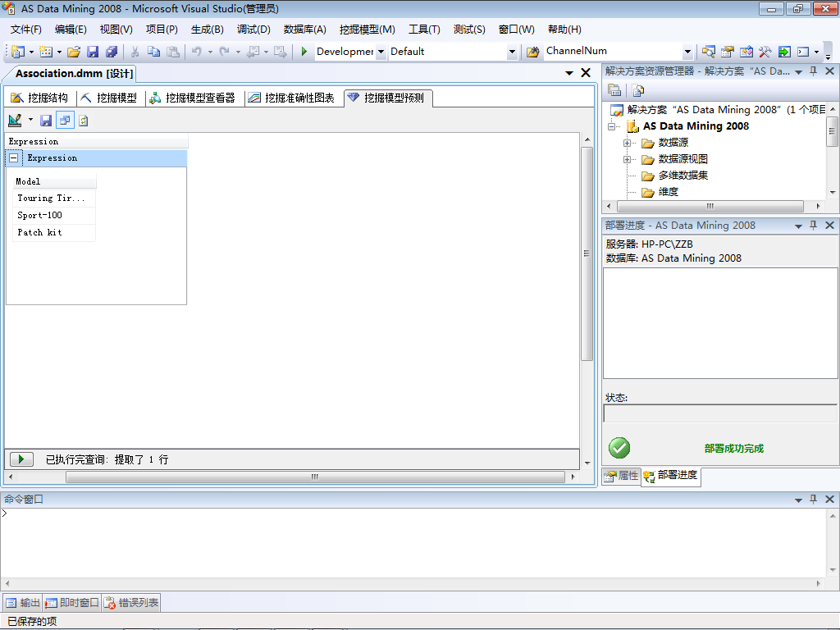Switch to the 挖掘准确性图表 tab
Screen dimensions: 840x630
[x=291, y=98]
